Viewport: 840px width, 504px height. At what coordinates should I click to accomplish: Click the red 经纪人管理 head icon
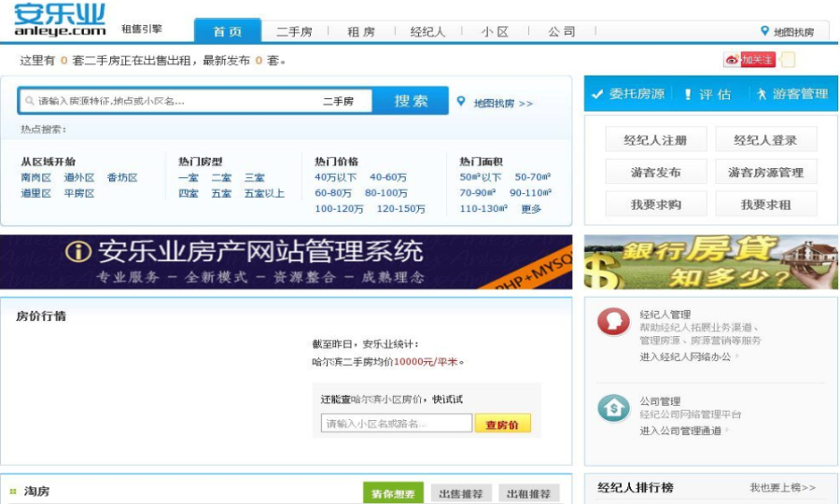click(613, 321)
